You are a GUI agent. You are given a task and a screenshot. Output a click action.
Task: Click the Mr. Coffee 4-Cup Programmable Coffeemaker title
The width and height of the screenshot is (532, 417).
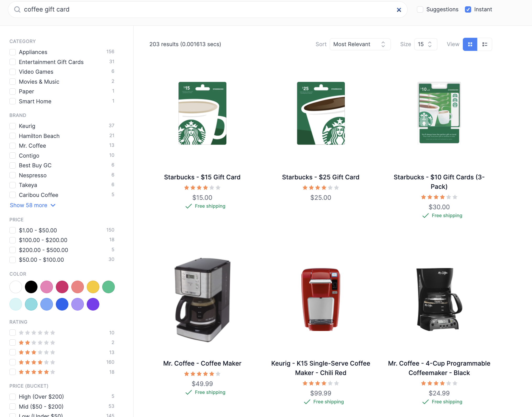pyautogui.click(x=439, y=368)
